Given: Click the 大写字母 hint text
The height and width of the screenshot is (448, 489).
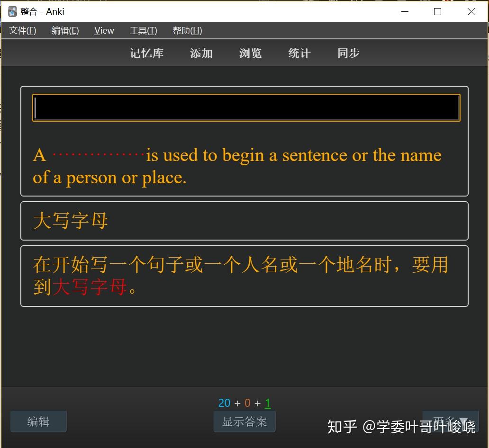Looking at the screenshot, I should (x=71, y=221).
